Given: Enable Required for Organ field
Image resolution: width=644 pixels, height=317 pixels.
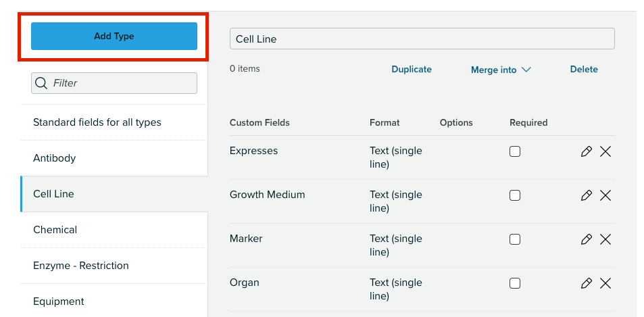Looking at the screenshot, I should point(515,283).
